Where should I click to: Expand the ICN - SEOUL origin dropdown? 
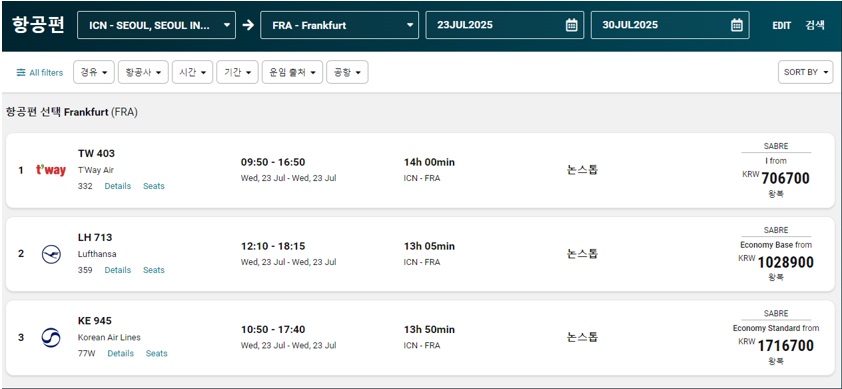(x=156, y=25)
